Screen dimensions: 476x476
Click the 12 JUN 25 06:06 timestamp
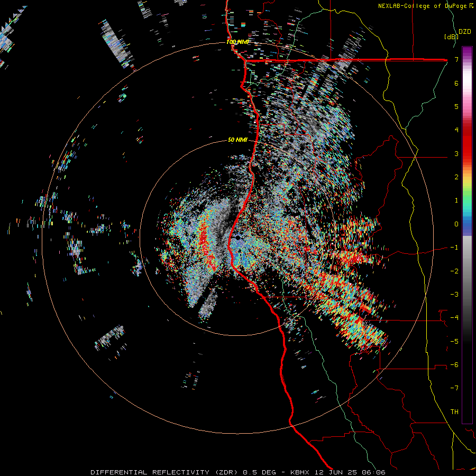click(x=349, y=472)
